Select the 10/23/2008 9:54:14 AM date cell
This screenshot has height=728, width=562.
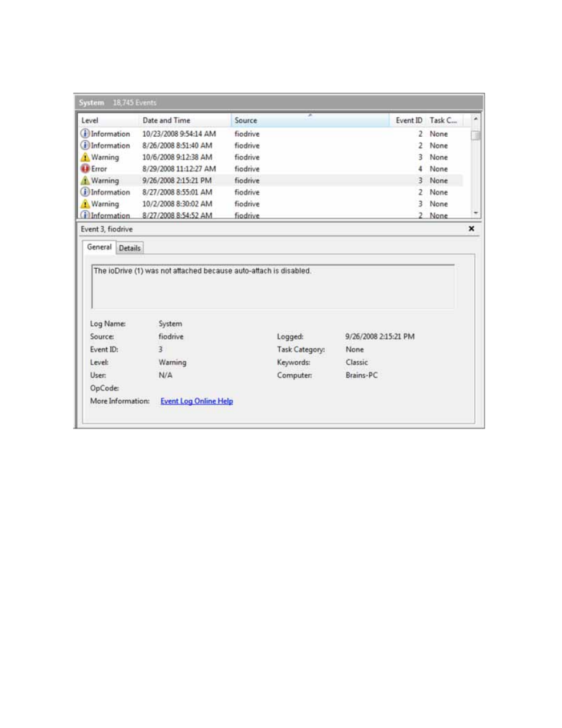coord(179,134)
